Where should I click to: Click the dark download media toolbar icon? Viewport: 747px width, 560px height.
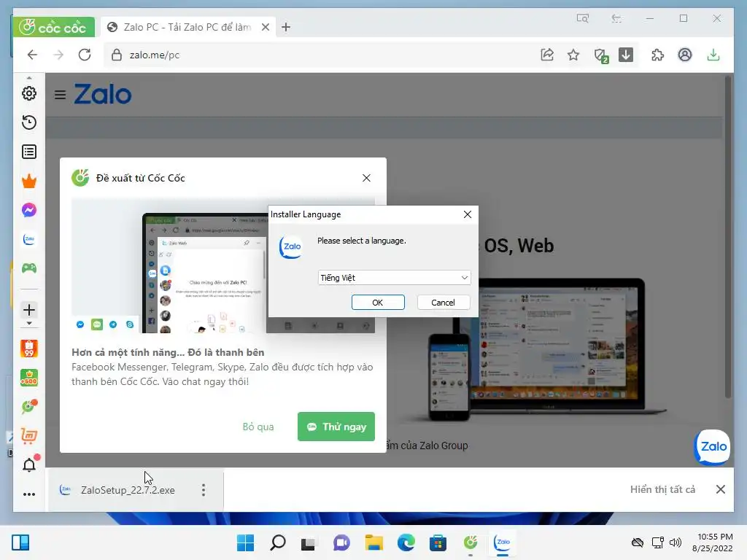pos(625,55)
